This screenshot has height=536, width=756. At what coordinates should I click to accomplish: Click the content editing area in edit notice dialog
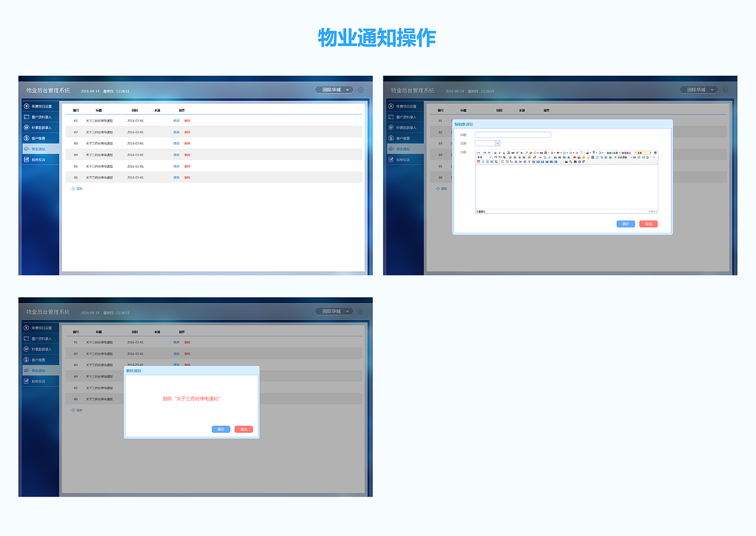click(566, 186)
